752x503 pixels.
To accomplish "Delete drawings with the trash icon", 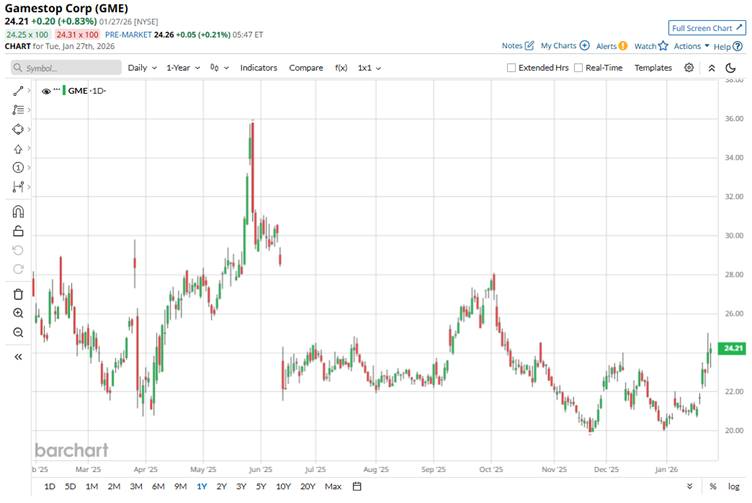I will click(18, 294).
